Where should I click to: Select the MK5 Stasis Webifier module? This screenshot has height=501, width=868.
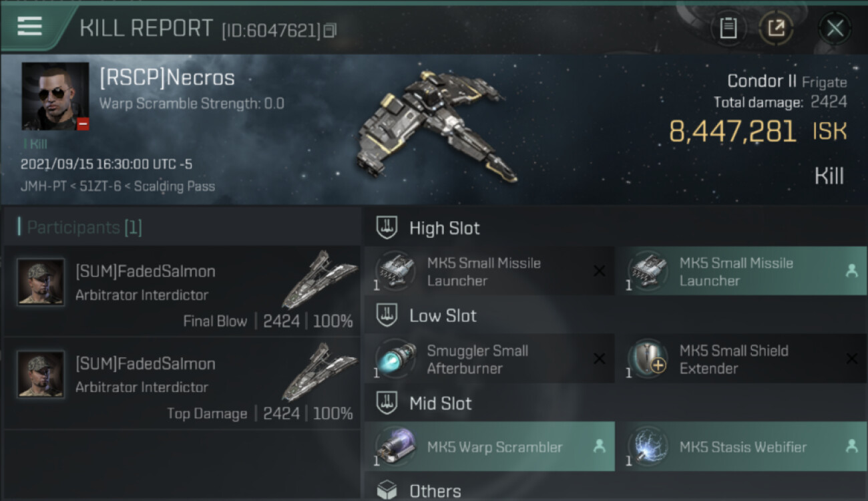[741, 447]
